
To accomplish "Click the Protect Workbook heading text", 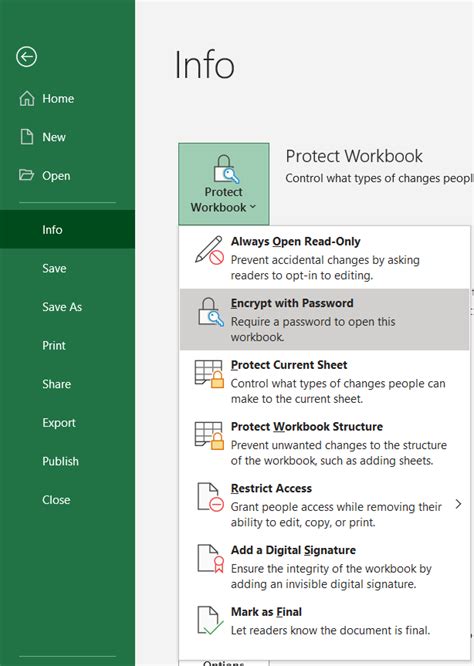I will [x=354, y=156].
